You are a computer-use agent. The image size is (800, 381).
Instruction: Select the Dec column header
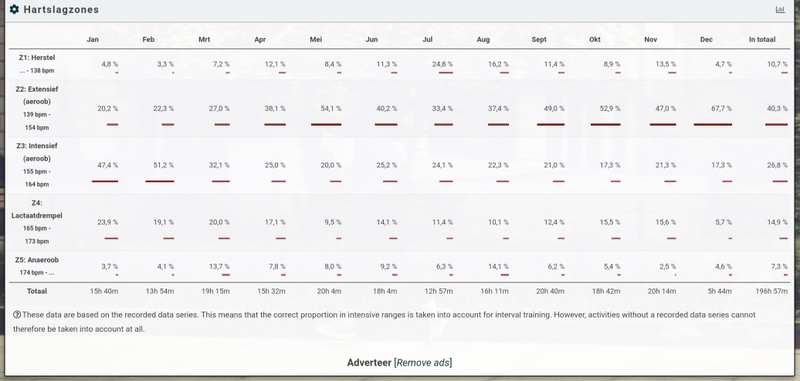click(x=707, y=39)
